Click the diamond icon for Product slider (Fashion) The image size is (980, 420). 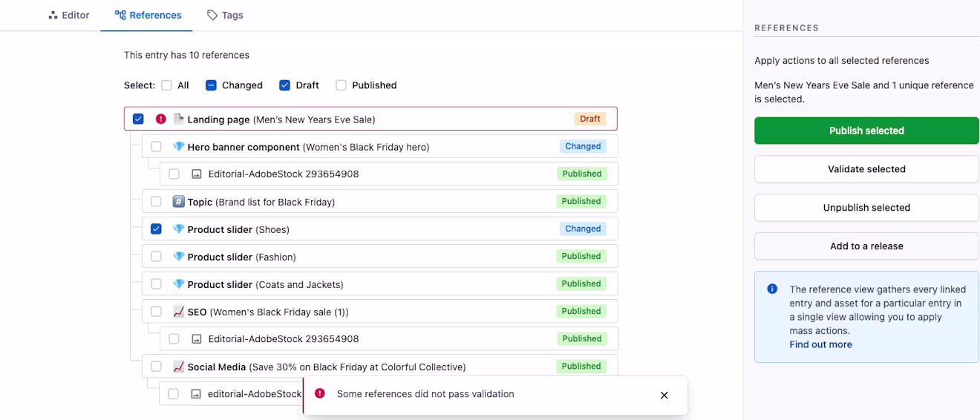pos(178,257)
